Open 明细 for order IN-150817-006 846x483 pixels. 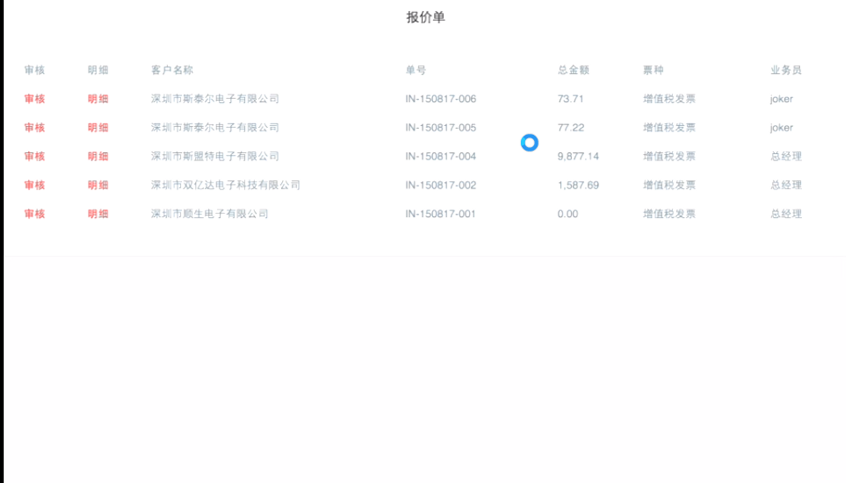98,99
